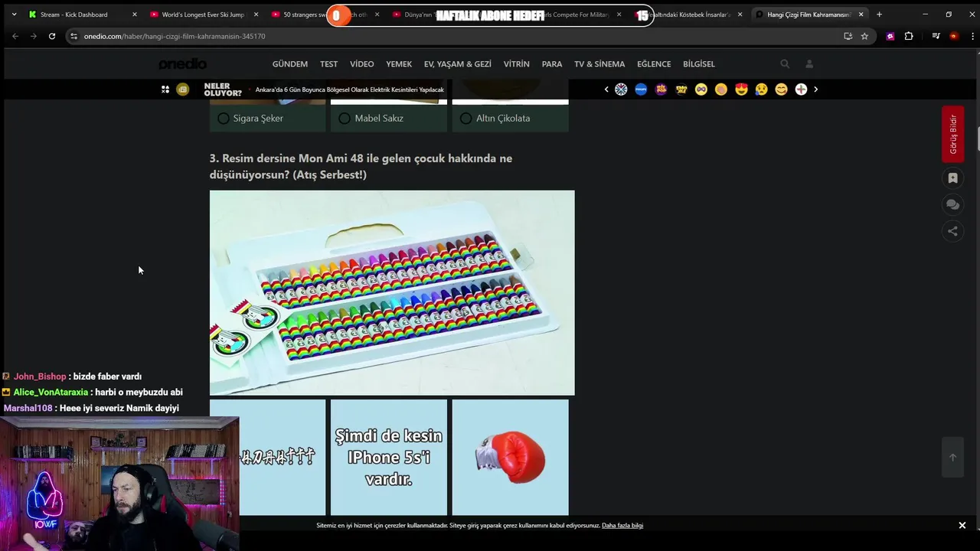Open the Daha fazla bilgi cookie link

(x=622, y=526)
